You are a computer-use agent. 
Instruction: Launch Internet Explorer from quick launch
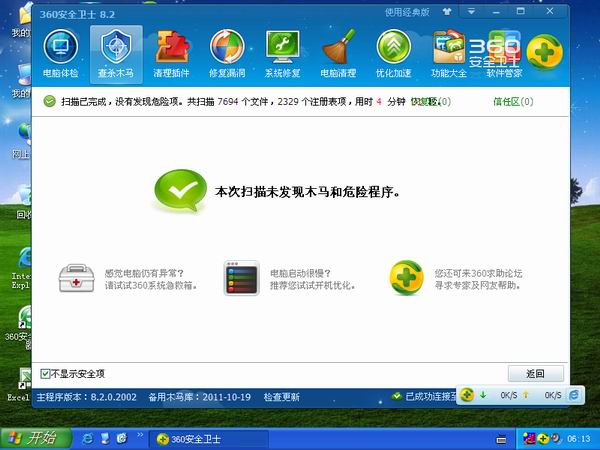[88, 438]
